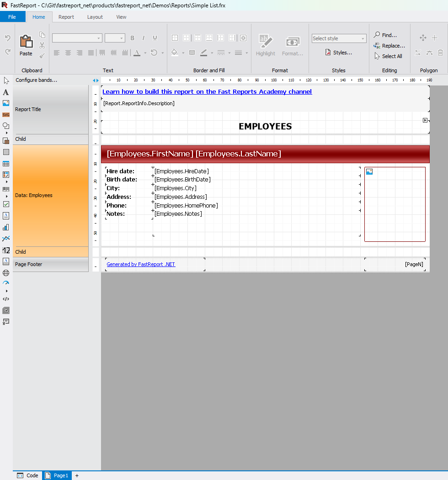Select the Text object tool

pos(6,92)
